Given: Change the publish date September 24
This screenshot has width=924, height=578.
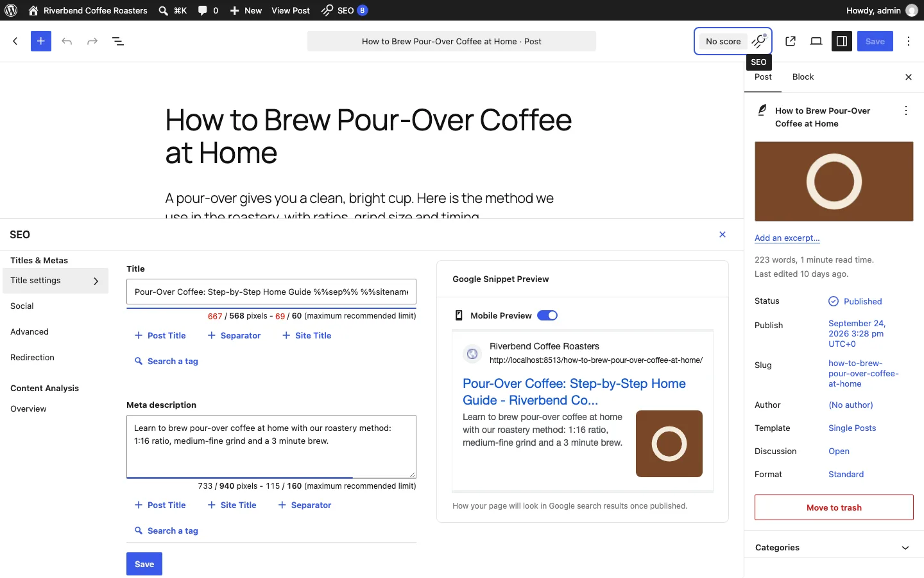Looking at the screenshot, I should (857, 334).
